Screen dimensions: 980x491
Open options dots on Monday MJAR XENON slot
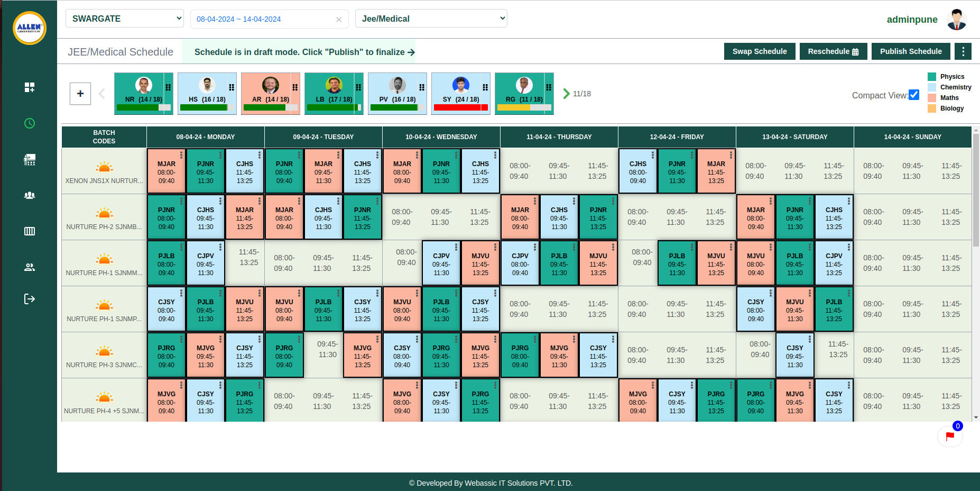click(x=181, y=154)
